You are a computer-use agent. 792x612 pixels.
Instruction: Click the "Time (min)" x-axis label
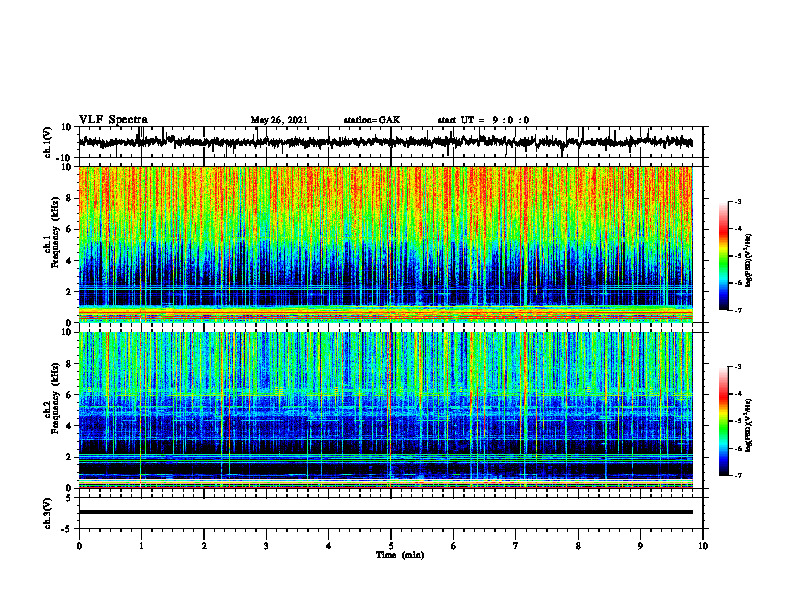pos(400,555)
